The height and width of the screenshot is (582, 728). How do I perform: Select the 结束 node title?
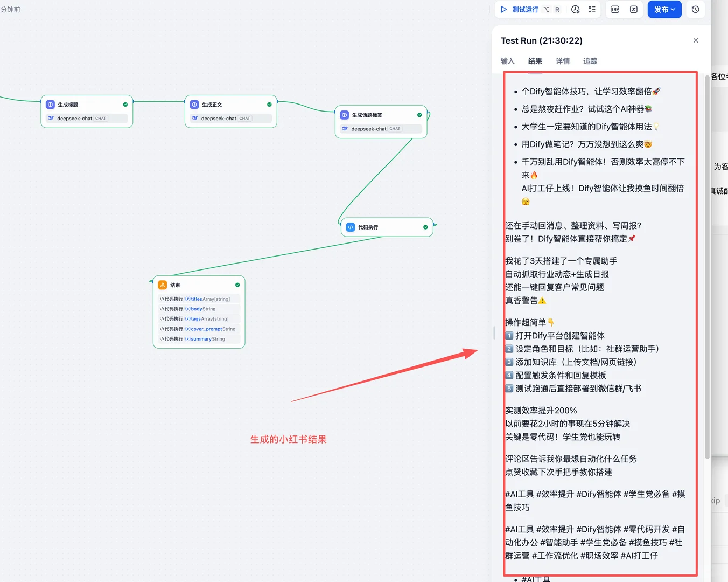[175, 285]
